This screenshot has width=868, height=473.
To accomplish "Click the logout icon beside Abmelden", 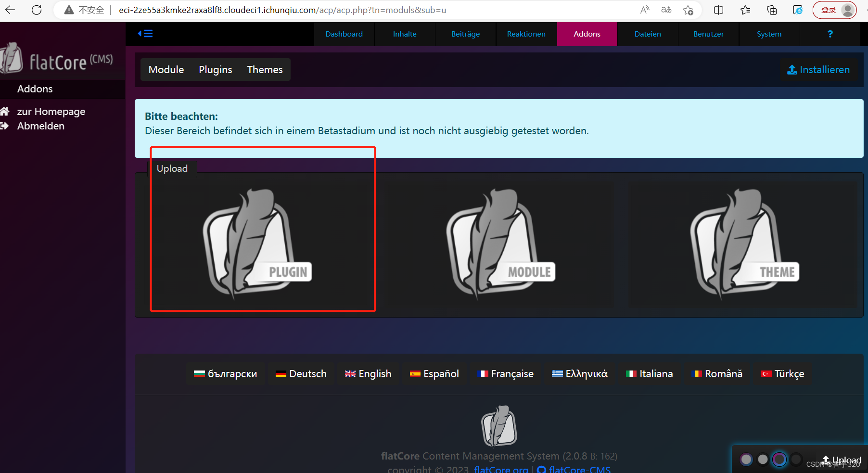I will coord(5,126).
